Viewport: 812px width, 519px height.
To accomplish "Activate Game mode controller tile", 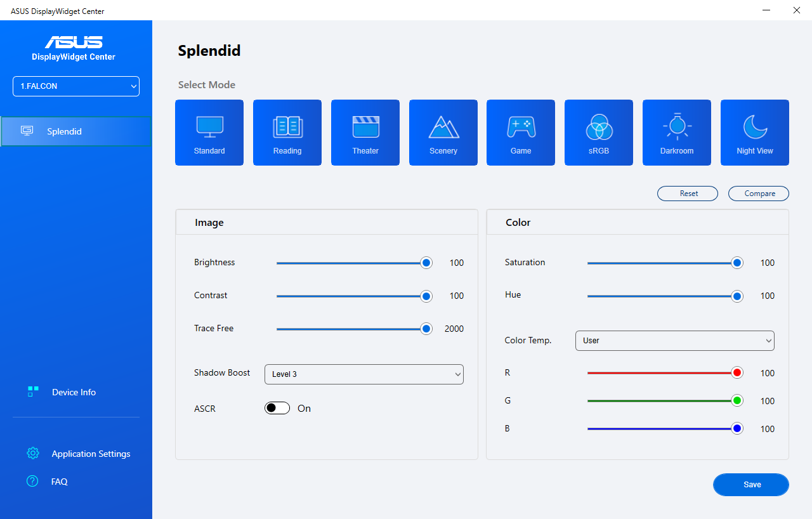I will [x=521, y=133].
